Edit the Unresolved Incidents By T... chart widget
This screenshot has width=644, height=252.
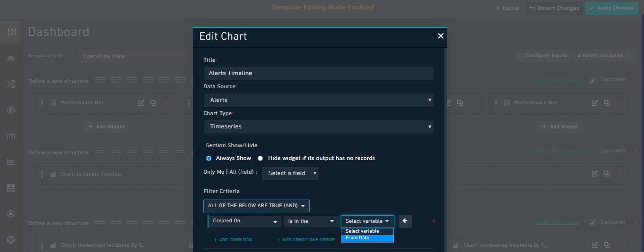click(x=595, y=245)
